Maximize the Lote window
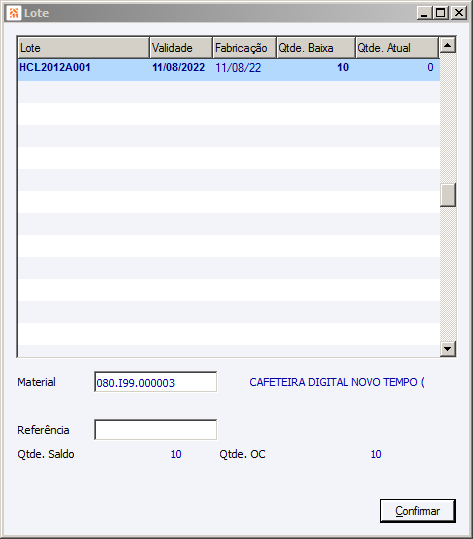This screenshot has height=539, width=473. coord(441,13)
